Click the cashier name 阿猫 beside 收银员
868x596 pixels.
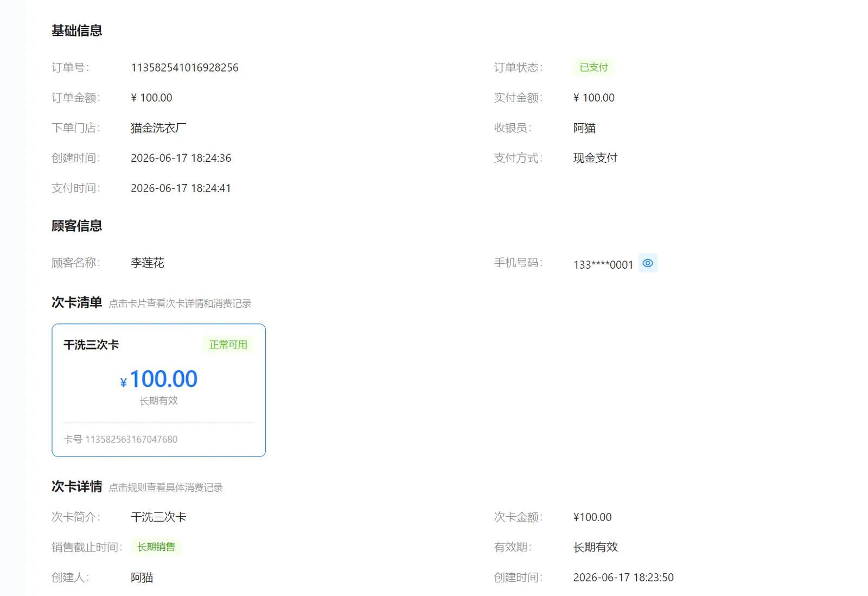[x=584, y=128]
